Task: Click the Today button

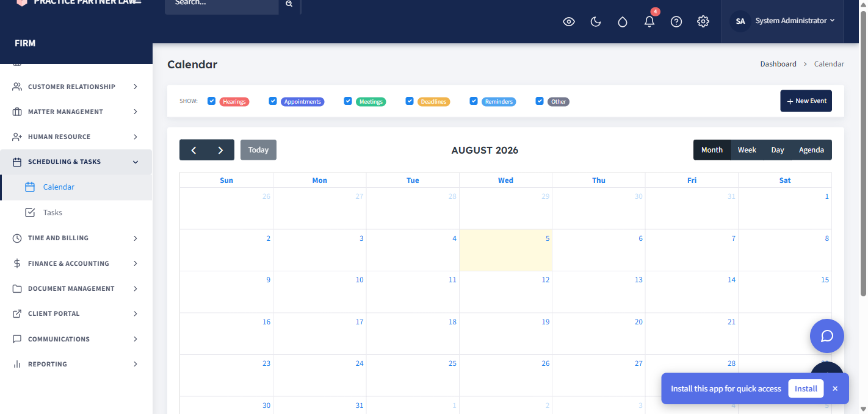Action: point(258,150)
